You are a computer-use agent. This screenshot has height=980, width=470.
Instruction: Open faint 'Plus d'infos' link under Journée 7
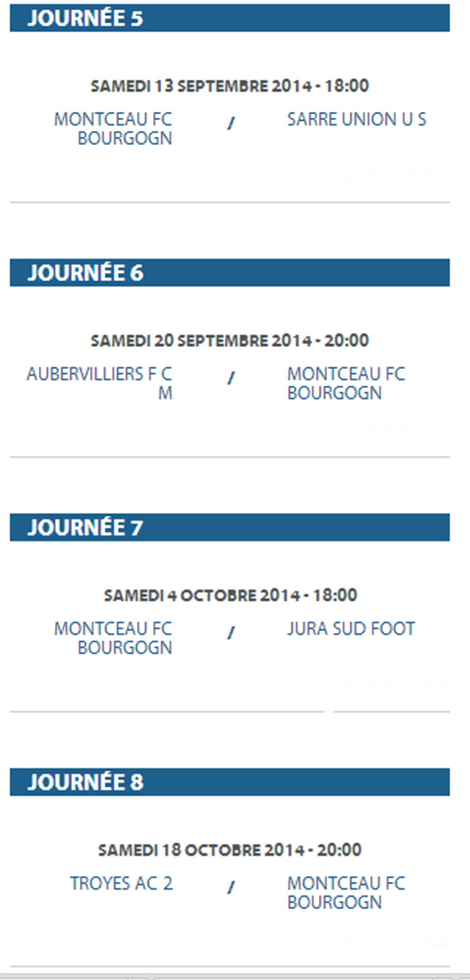[x=396, y=685]
